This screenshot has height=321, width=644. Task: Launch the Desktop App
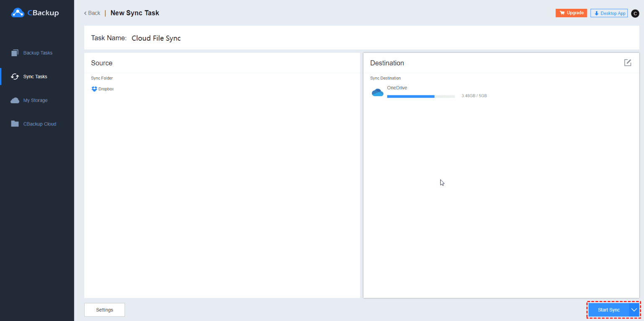609,13
